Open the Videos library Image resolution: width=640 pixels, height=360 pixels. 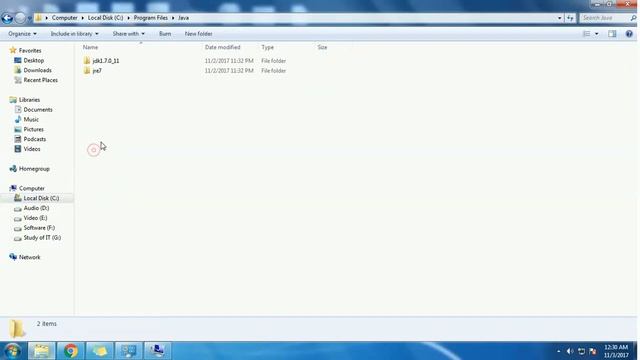[x=32, y=149]
